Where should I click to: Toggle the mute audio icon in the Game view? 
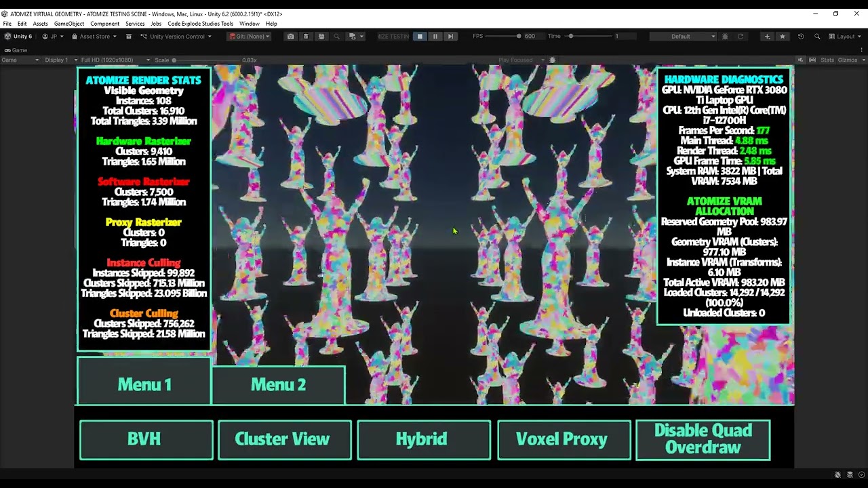click(801, 60)
